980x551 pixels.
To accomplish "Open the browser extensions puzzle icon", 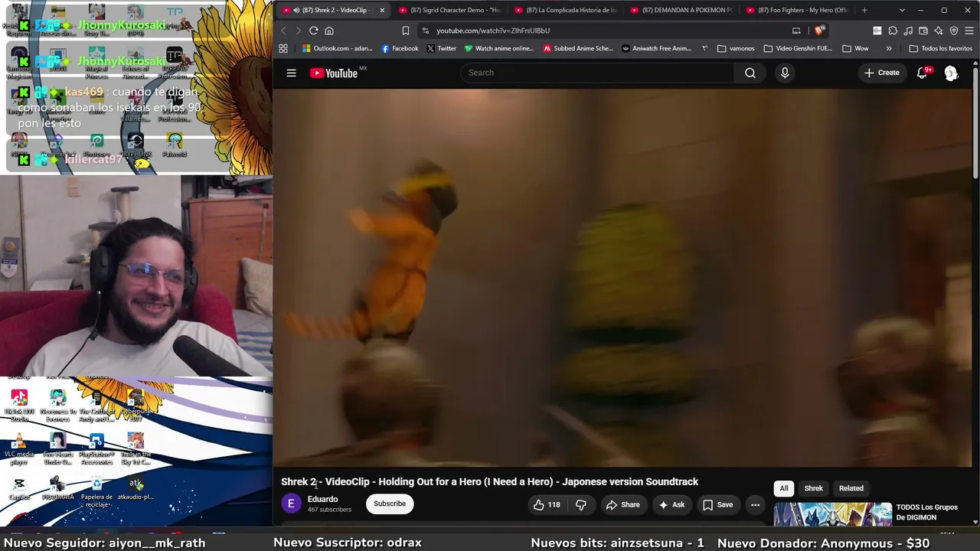I will point(893,31).
